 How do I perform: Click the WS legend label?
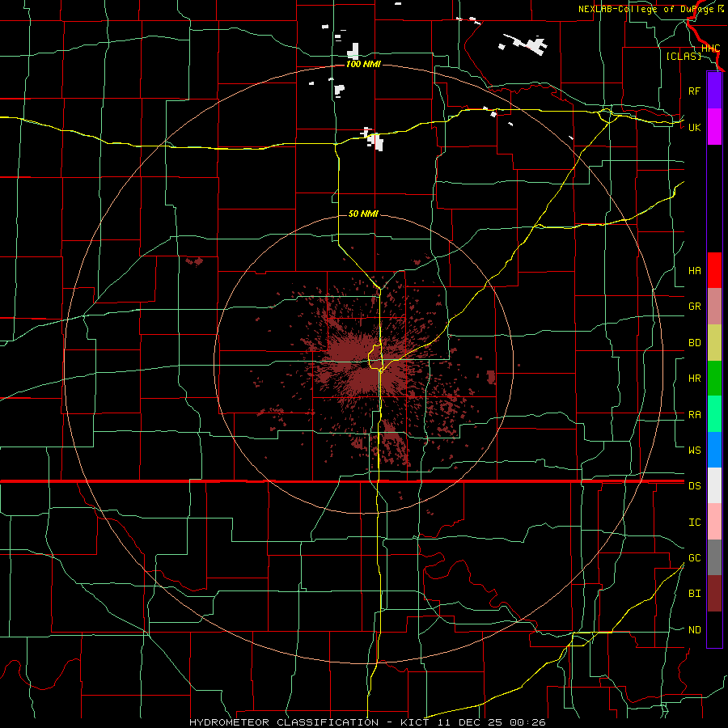[694, 450]
